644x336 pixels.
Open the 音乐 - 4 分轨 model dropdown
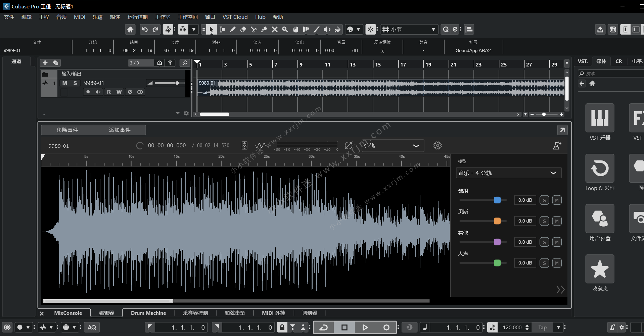(509, 173)
